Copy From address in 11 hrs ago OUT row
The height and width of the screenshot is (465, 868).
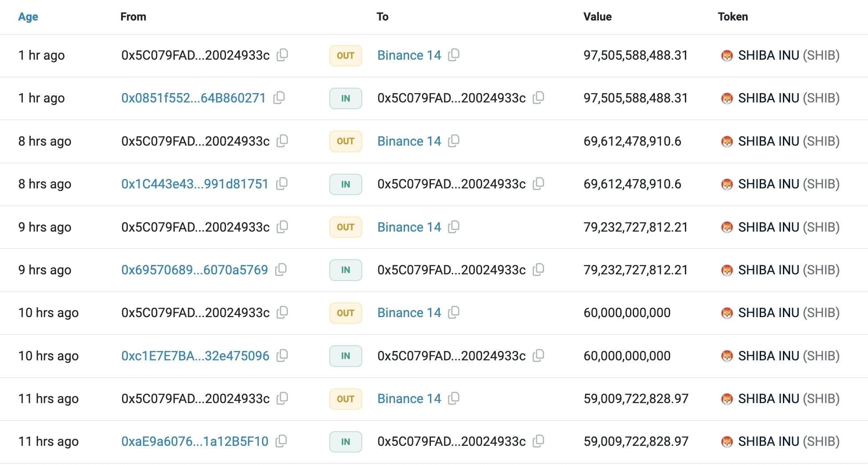[282, 399]
